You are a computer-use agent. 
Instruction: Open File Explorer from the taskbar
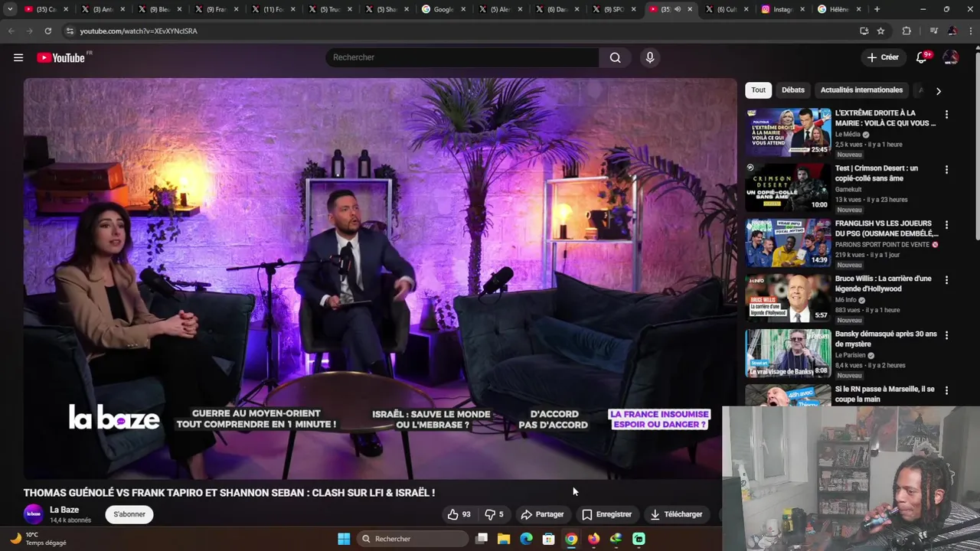coord(504,539)
